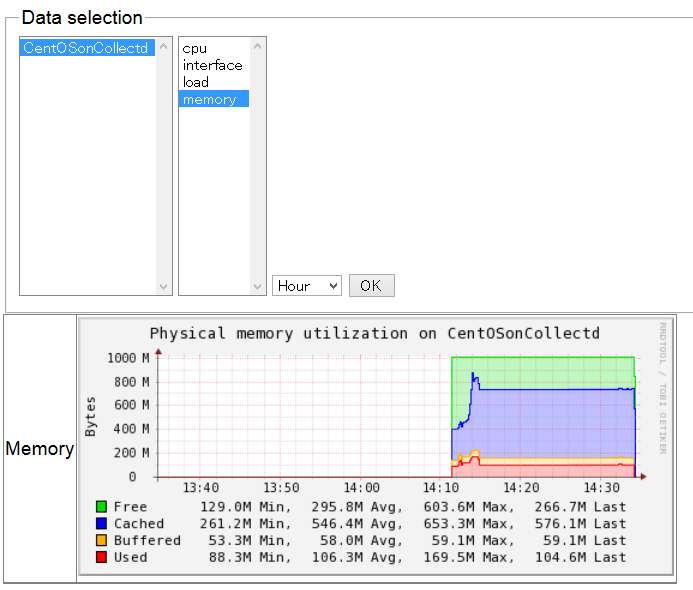This screenshot has height=590, width=693.
Task: Select memory in the plugin list
Action: pyautogui.click(x=214, y=99)
